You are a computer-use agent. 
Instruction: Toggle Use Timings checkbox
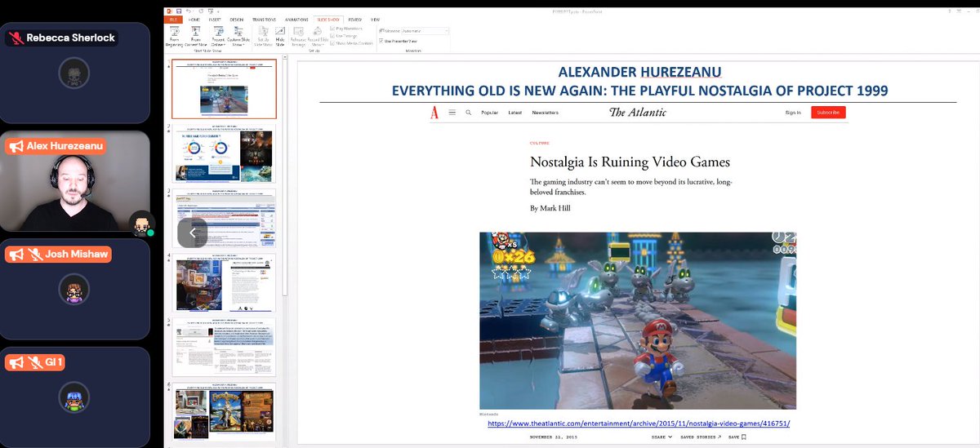tap(332, 35)
